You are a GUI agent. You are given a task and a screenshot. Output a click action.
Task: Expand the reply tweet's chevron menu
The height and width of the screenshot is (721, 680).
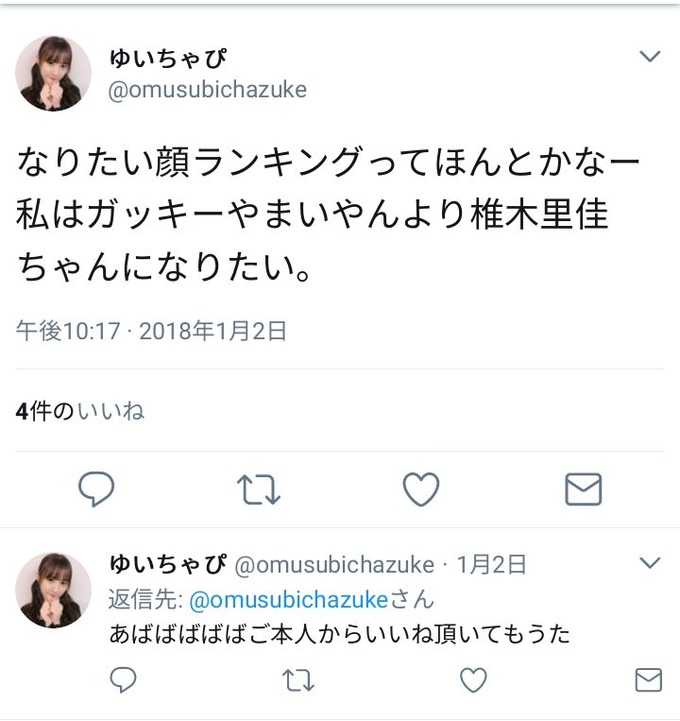point(650,562)
